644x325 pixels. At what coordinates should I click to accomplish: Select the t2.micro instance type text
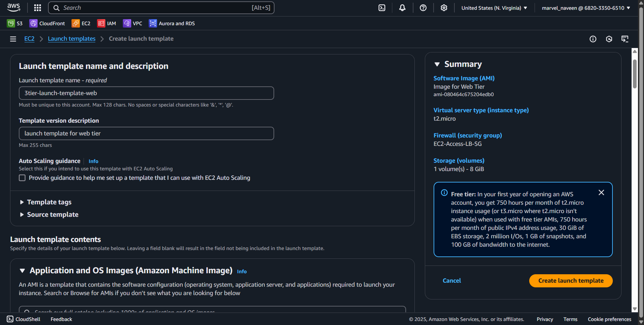(x=444, y=119)
